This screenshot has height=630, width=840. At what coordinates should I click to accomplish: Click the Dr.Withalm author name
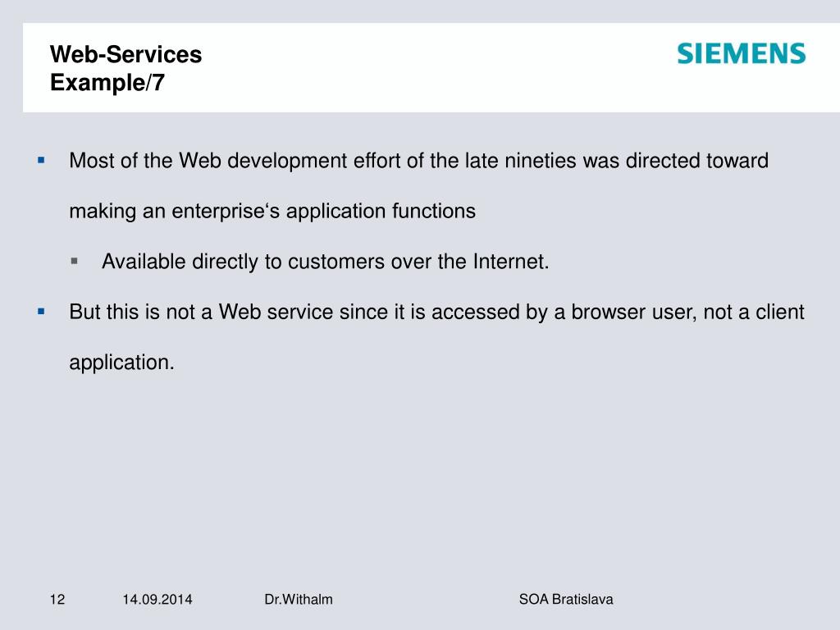coord(299,599)
